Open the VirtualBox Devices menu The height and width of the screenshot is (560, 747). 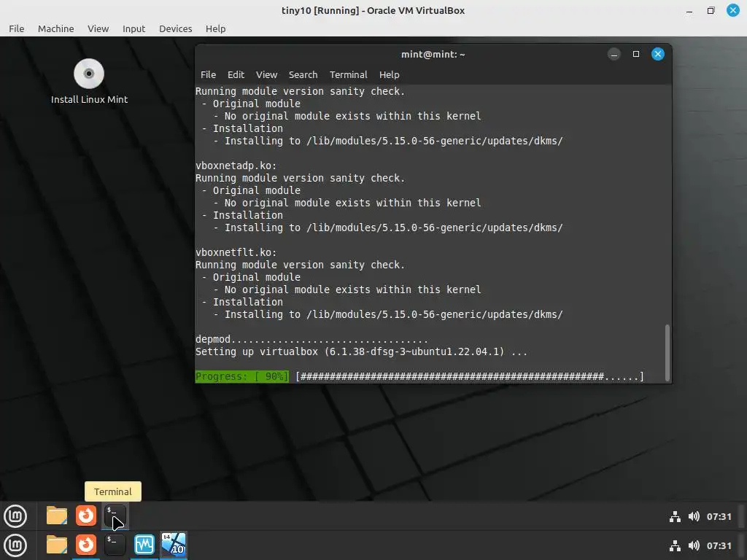point(175,28)
